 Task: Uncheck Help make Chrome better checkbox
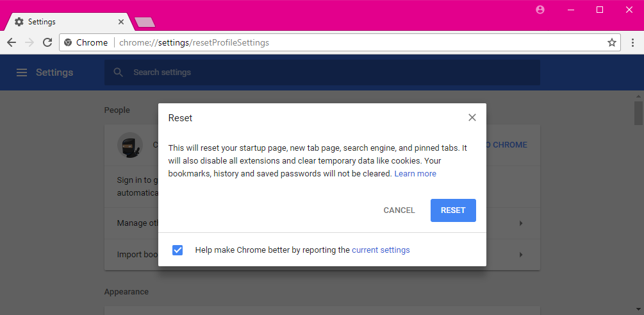(178, 250)
